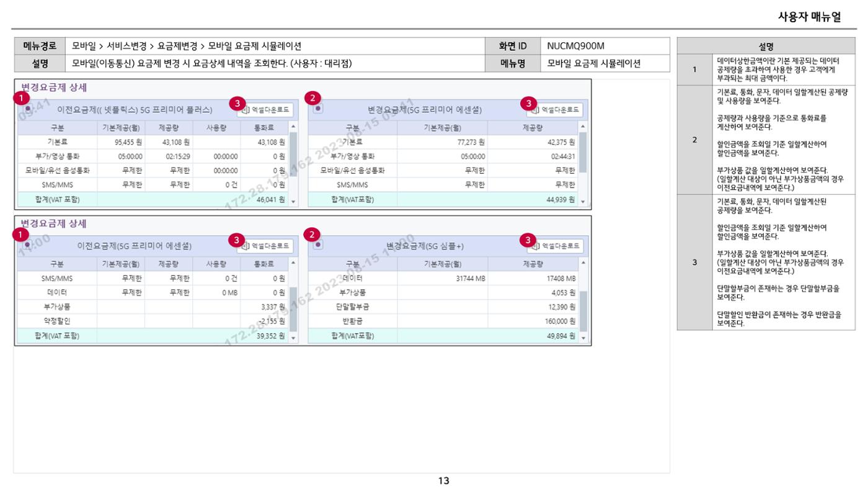Viewport: 868px width, 489px height.
Task: Click the 제공량 header in 변경요금제(5G 프리미어 에센셜) table
Action: click(533, 128)
